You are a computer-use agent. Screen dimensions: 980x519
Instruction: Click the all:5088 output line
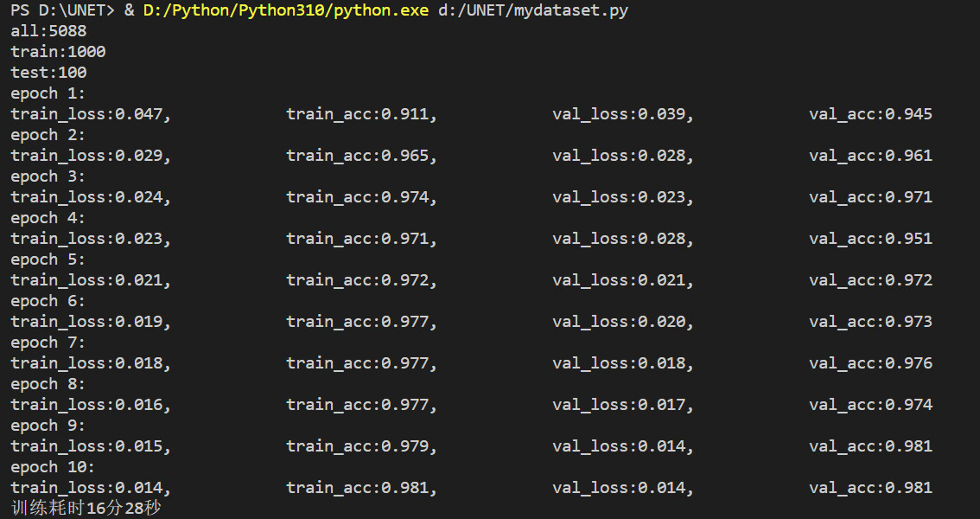click(x=48, y=31)
